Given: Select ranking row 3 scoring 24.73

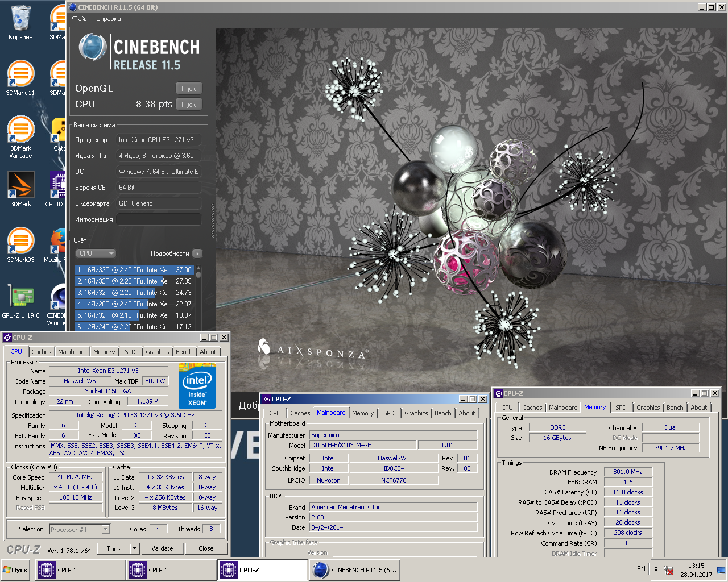Looking at the screenshot, I should [134, 293].
